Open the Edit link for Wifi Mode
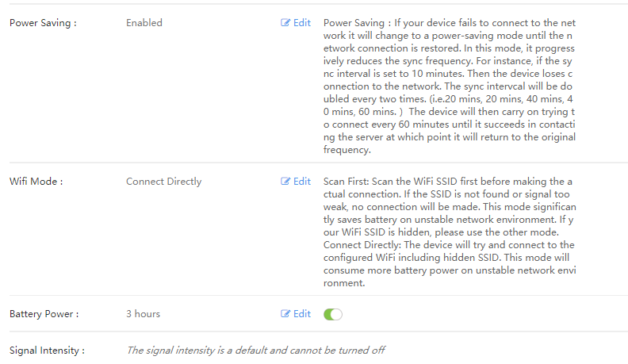Screen dimensions: 628x364 coord(296,182)
